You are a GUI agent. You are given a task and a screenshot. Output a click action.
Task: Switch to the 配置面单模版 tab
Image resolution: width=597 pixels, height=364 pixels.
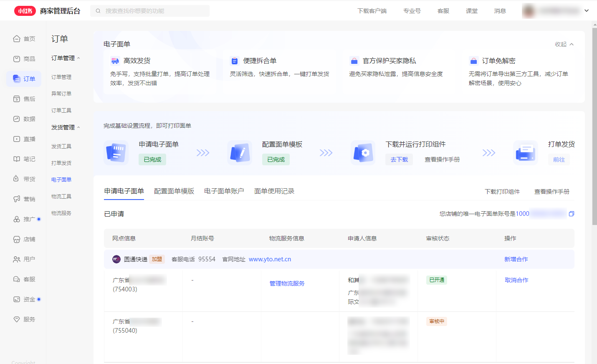tap(174, 191)
